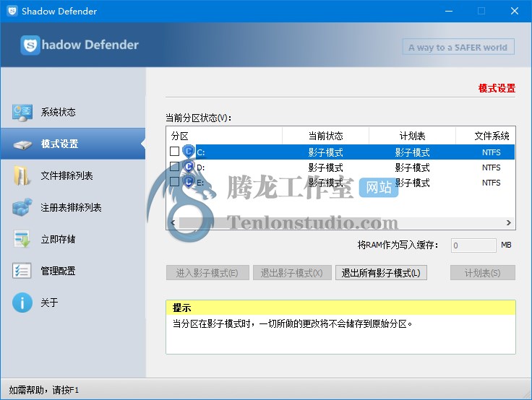Screen dimensions: 532x400
Task: Select the C: partition label
Action: (x=201, y=152)
